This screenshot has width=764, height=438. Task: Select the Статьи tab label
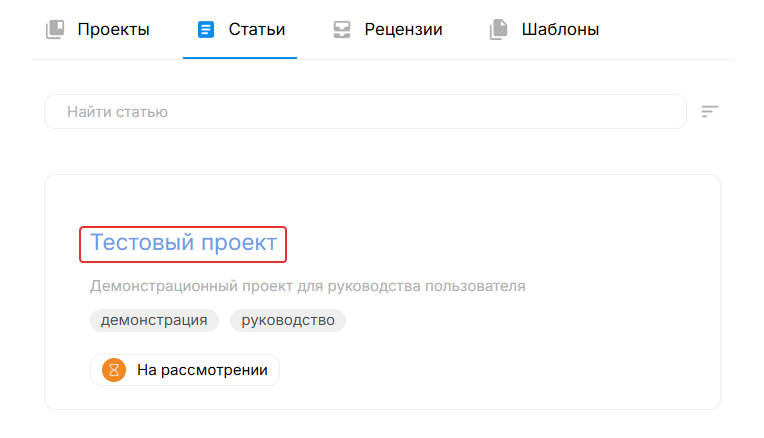click(x=257, y=29)
